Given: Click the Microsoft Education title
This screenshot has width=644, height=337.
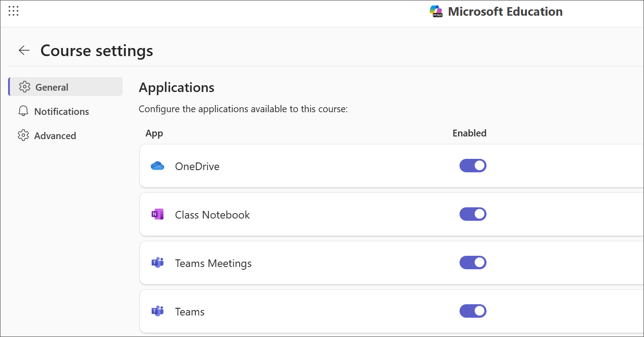Looking at the screenshot, I should (505, 11).
